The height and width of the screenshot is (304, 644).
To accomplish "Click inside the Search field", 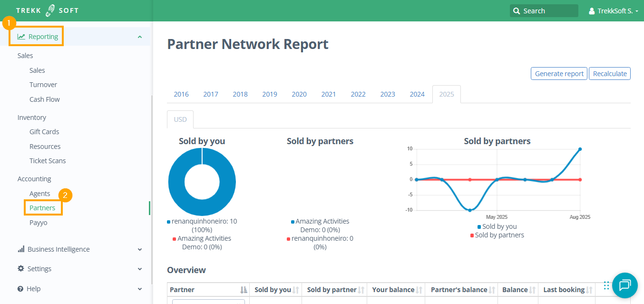I will (x=544, y=11).
